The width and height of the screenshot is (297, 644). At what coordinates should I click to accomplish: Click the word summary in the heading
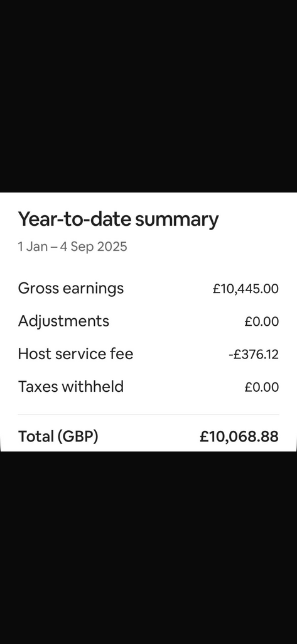point(177,221)
